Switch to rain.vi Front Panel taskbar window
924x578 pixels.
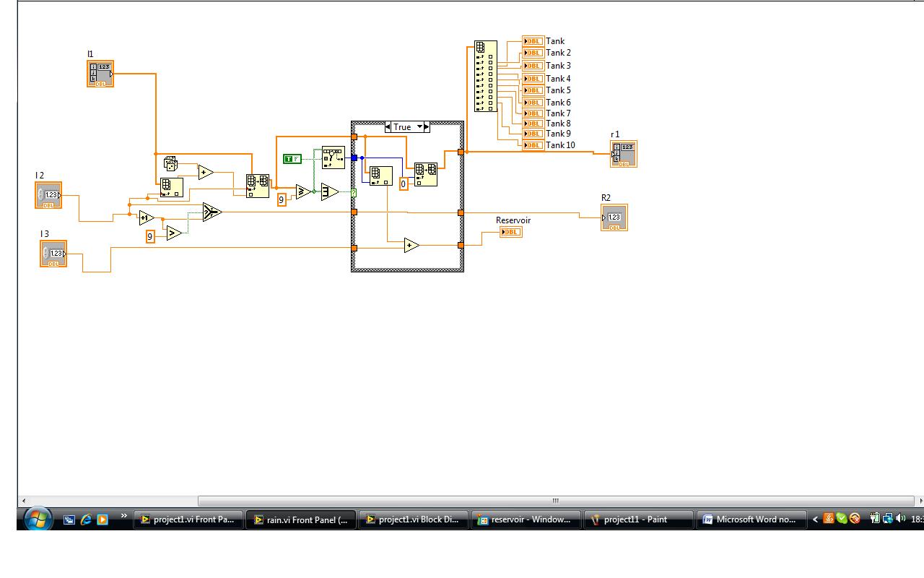pyautogui.click(x=301, y=519)
